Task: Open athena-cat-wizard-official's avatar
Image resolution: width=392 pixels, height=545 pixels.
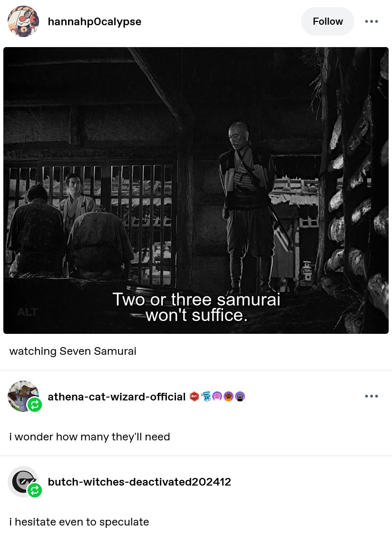Action: point(23,396)
